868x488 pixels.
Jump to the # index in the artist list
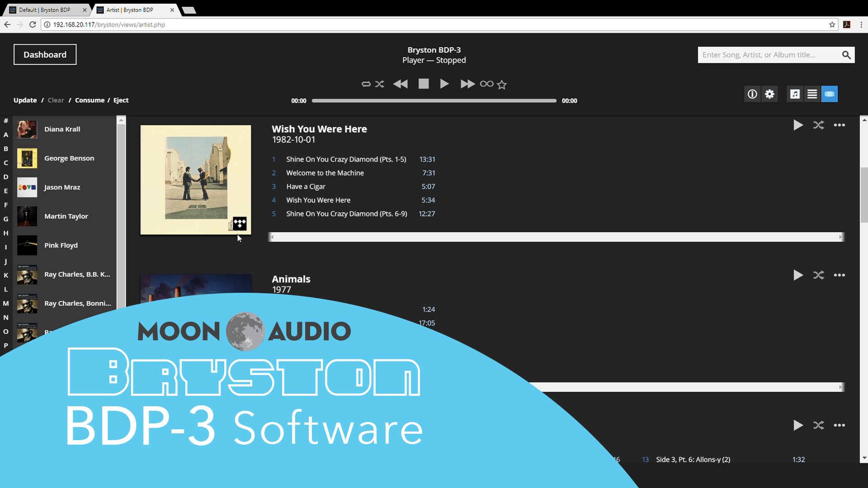click(6, 121)
